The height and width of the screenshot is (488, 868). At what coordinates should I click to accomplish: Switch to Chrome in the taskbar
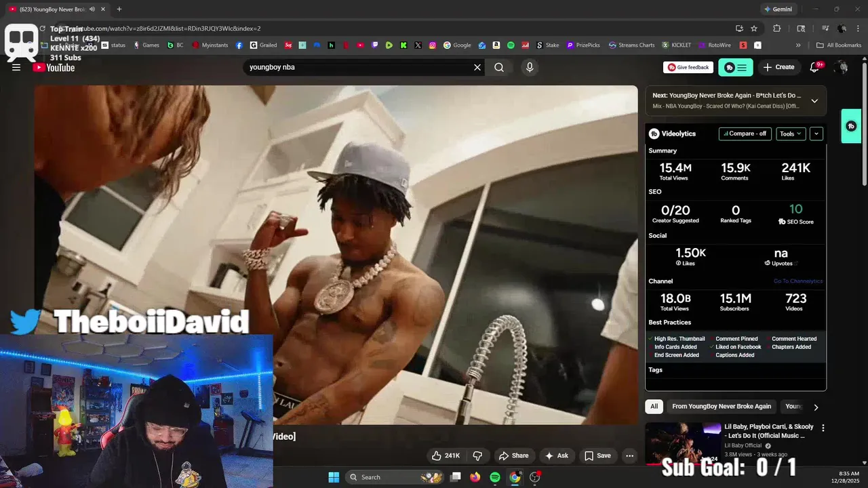[515, 477]
